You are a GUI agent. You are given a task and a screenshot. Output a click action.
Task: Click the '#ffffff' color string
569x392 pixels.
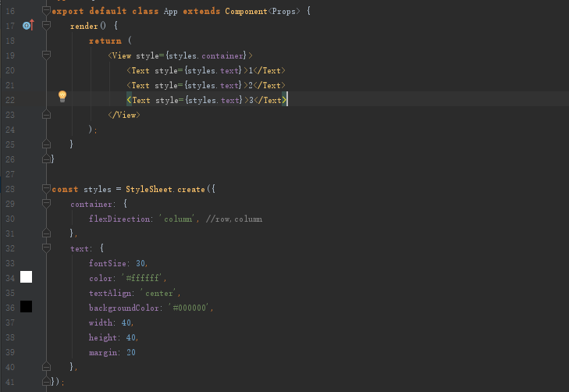point(142,278)
